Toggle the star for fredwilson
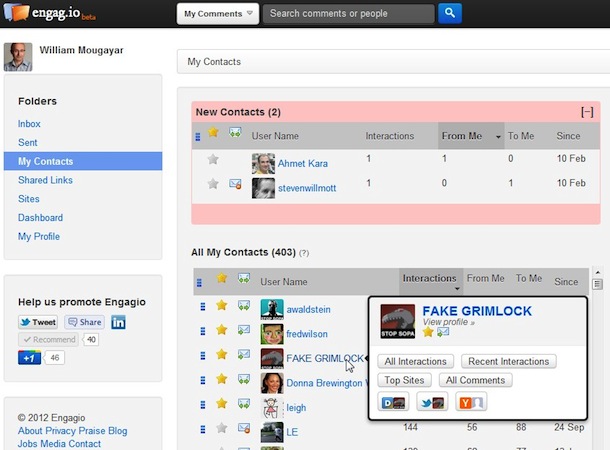610x450 pixels. (222, 330)
